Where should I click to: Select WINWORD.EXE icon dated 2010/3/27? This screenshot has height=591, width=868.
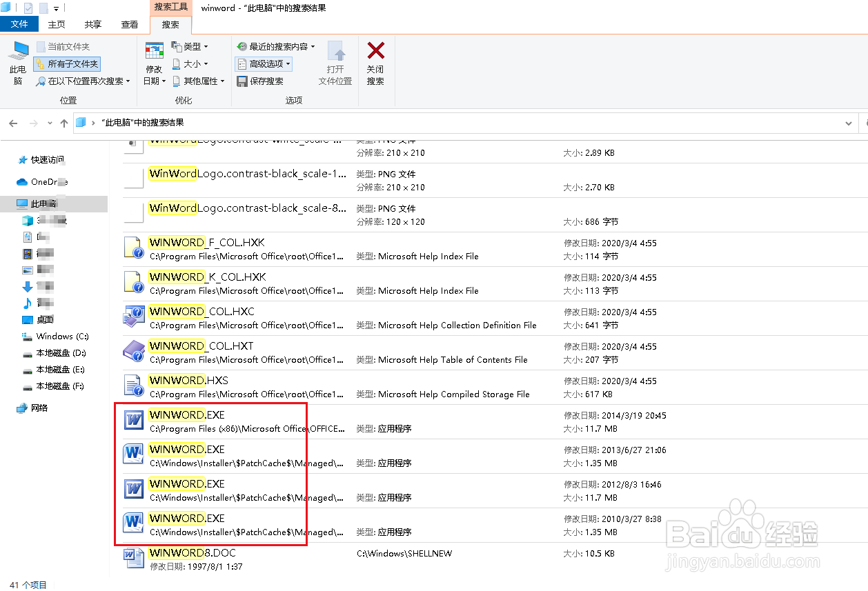[132, 523]
